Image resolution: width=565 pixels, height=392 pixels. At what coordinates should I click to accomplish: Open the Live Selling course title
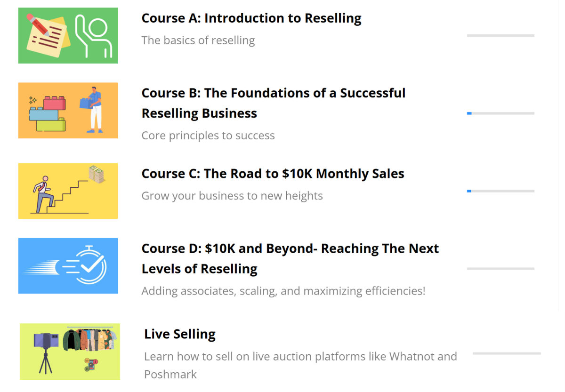tap(180, 334)
